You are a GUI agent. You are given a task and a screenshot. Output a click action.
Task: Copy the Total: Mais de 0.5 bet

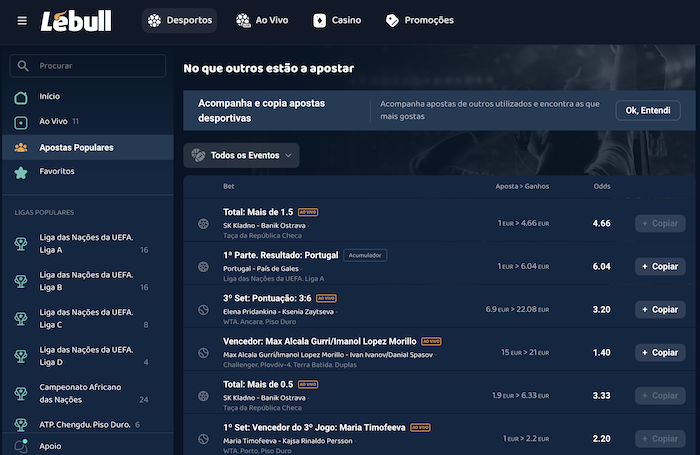click(660, 396)
